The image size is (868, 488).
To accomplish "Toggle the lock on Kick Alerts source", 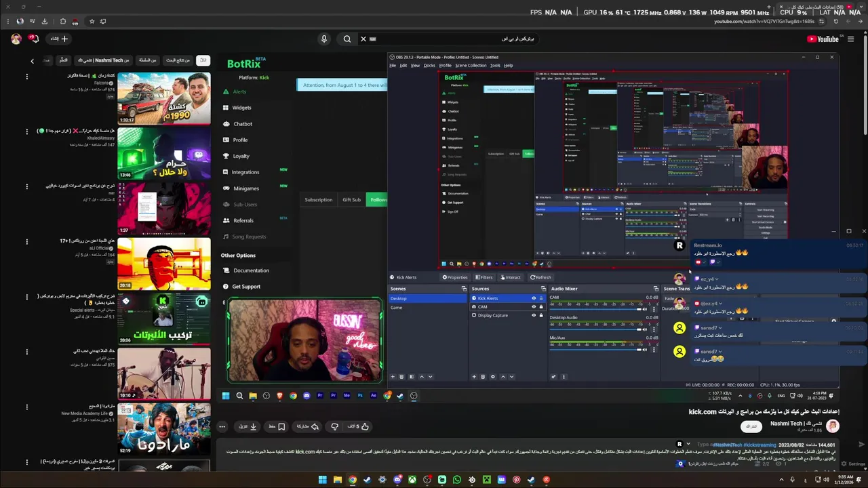I will (540, 298).
